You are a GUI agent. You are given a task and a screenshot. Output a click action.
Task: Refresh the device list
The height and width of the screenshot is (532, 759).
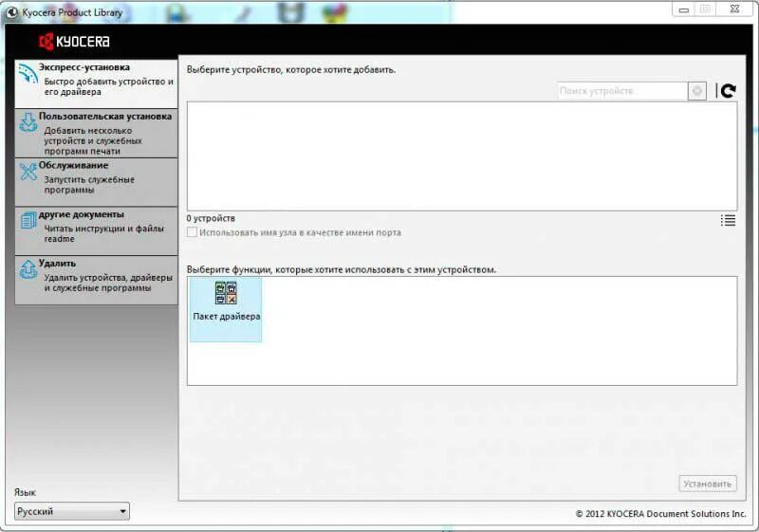pyautogui.click(x=728, y=90)
